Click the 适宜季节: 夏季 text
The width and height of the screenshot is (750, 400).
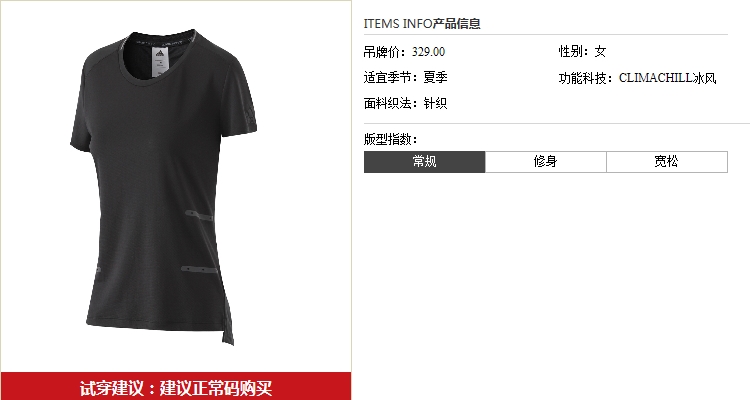(405, 78)
